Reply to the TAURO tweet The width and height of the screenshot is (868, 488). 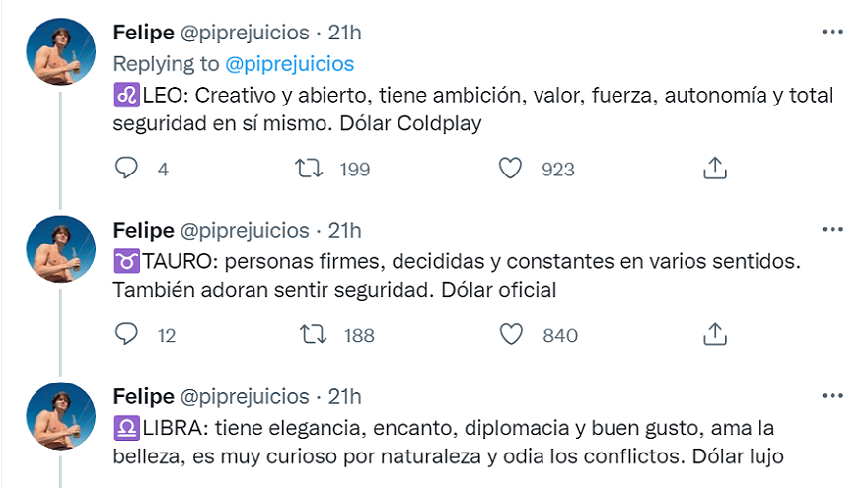(127, 335)
